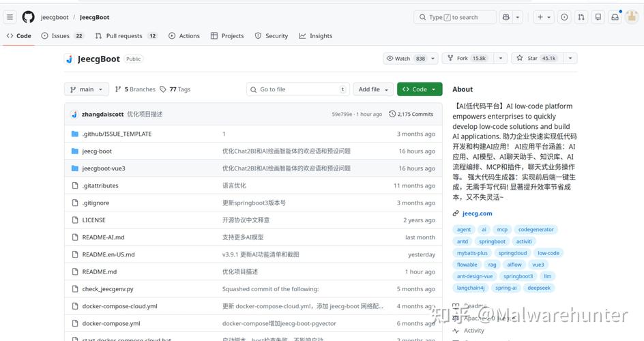Viewport: 644px width, 341px height.
Task: Click the search box in the header
Action: click(x=454, y=17)
